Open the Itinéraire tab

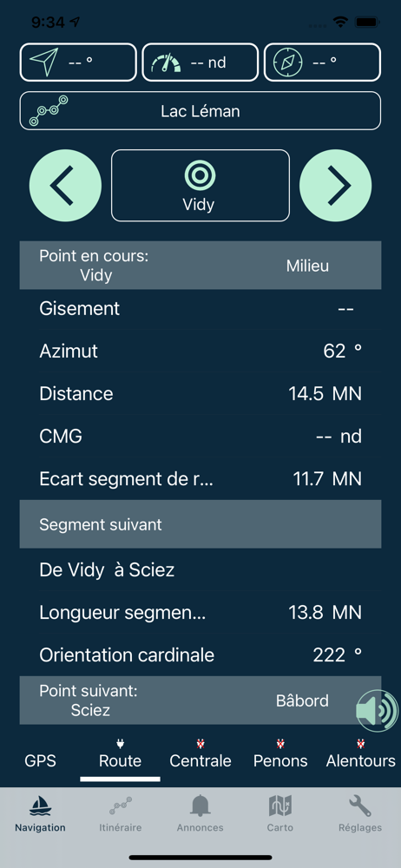pos(120,814)
